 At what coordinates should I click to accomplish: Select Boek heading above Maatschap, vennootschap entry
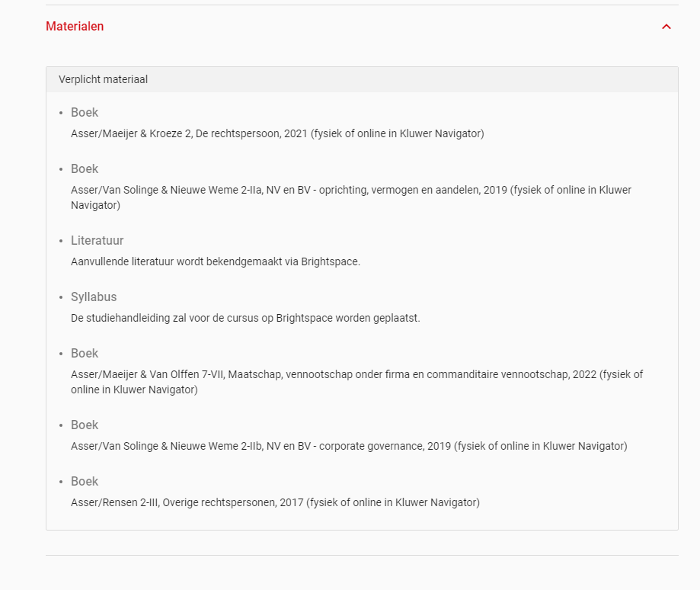pyautogui.click(x=85, y=354)
